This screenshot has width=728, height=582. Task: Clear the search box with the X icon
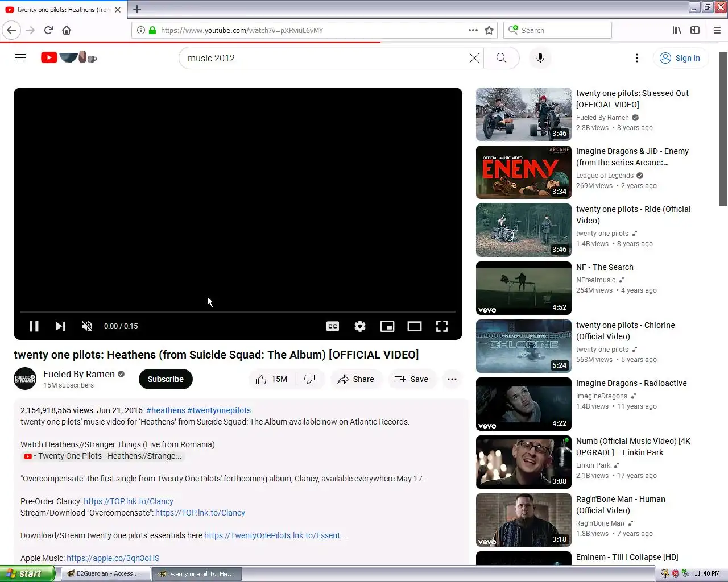click(x=474, y=58)
